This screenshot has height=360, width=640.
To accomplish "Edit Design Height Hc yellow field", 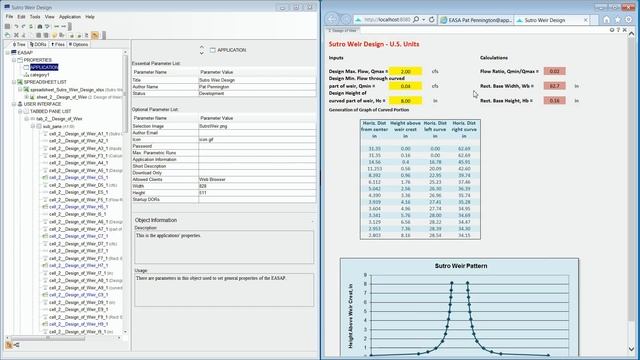I will click(x=405, y=101).
